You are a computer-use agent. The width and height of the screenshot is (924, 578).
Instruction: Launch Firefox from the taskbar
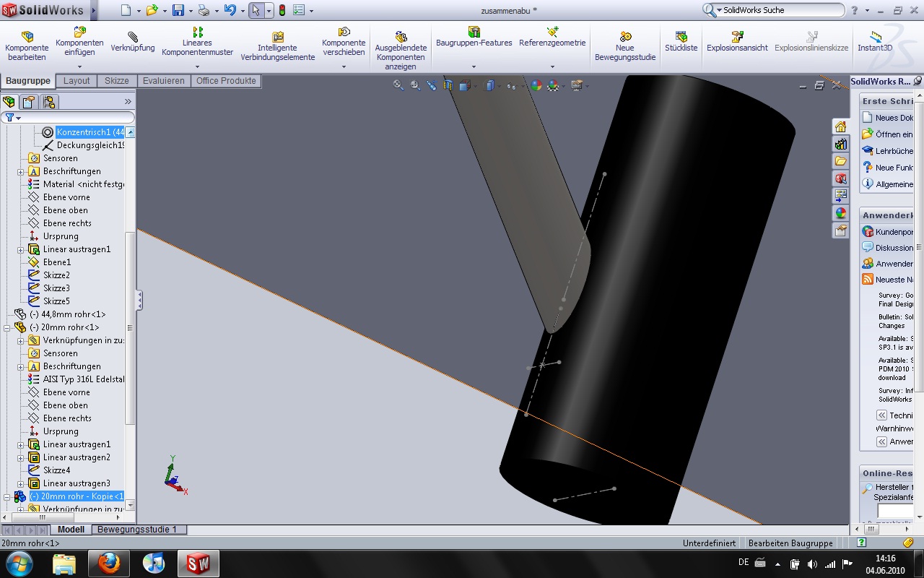click(x=109, y=563)
